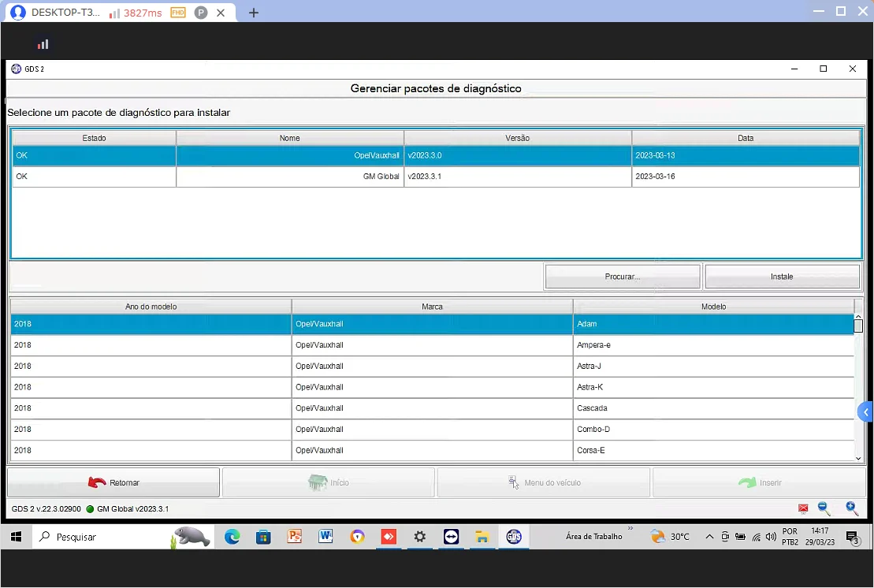Select the Adam model row

coord(432,324)
